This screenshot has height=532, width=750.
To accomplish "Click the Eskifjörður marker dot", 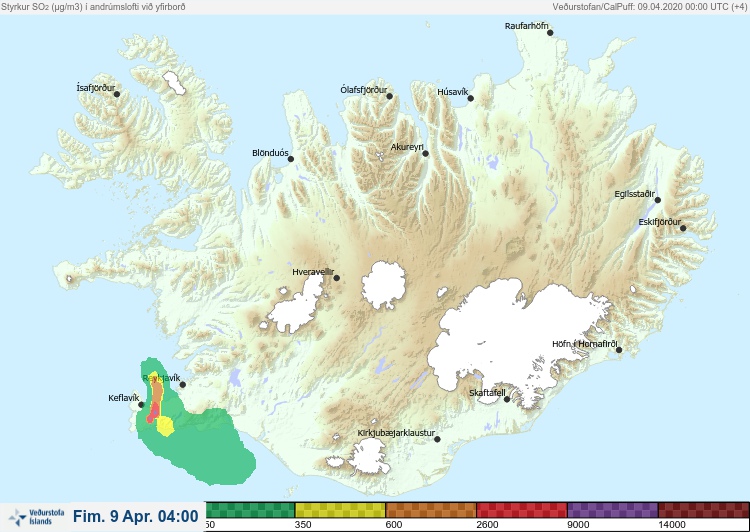I will [x=683, y=228].
